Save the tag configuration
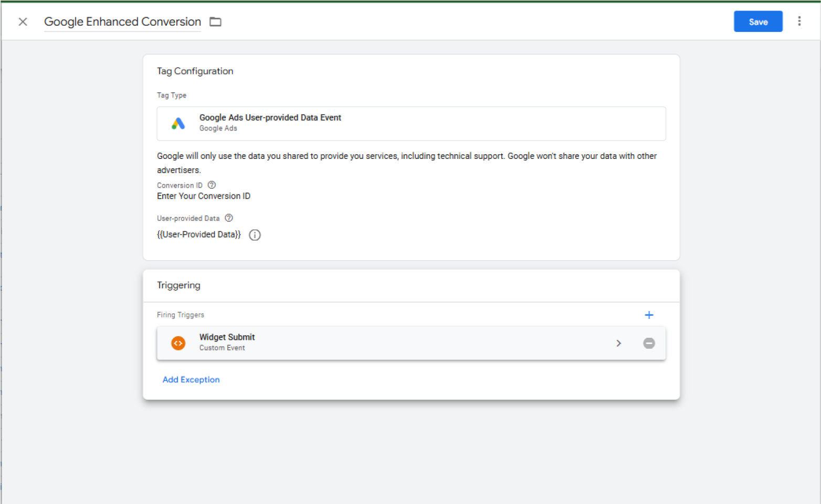This screenshot has height=504, width=821. (x=757, y=22)
